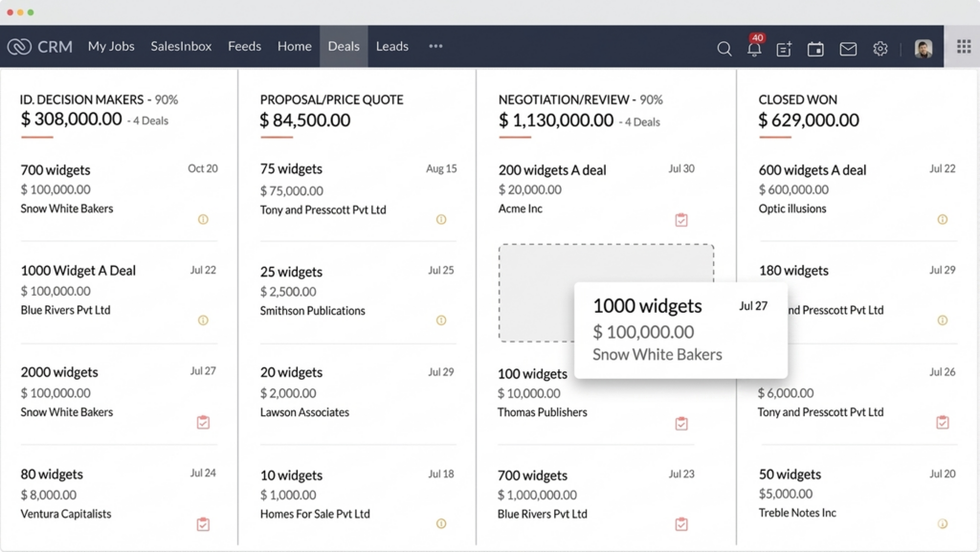Open the 1000 Widget A Deal card
The width and height of the screenshot is (980, 552).
pos(78,271)
